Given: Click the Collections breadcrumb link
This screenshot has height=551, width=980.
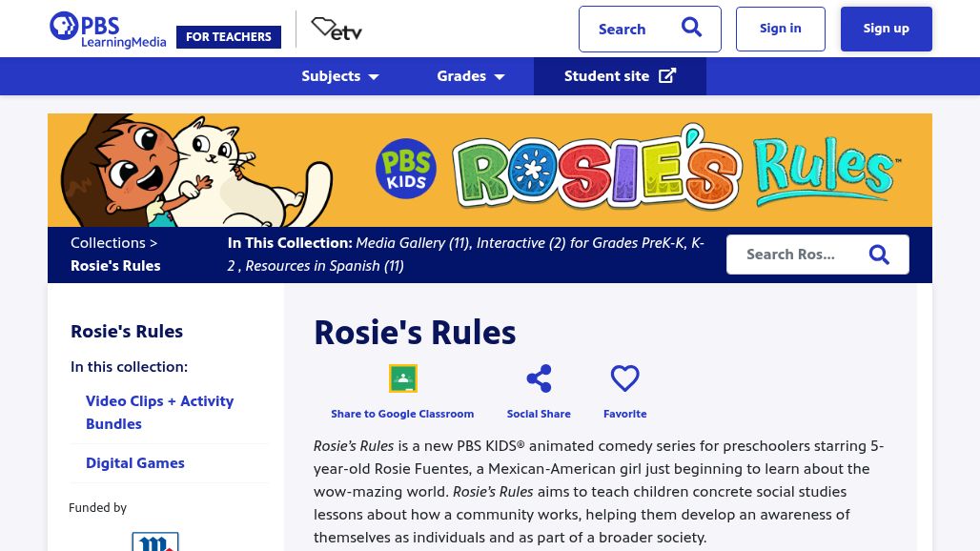Looking at the screenshot, I should click(x=108, y=243).
